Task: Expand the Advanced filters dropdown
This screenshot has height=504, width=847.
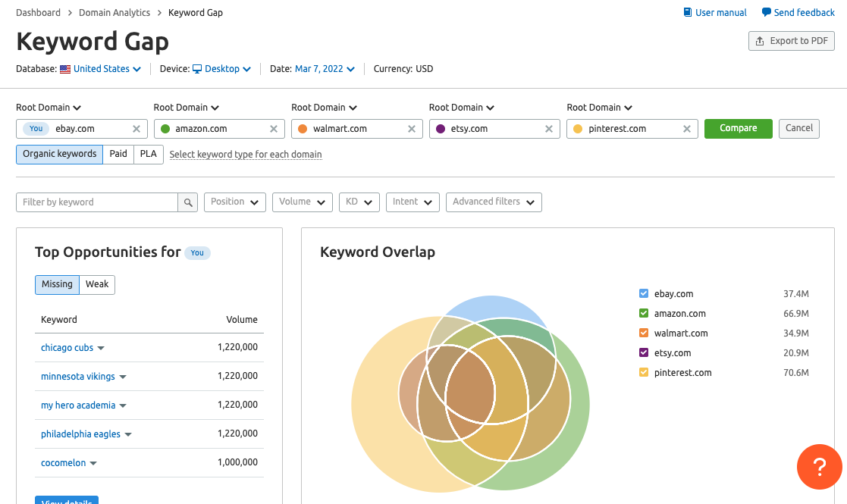Action: (493, 202)
